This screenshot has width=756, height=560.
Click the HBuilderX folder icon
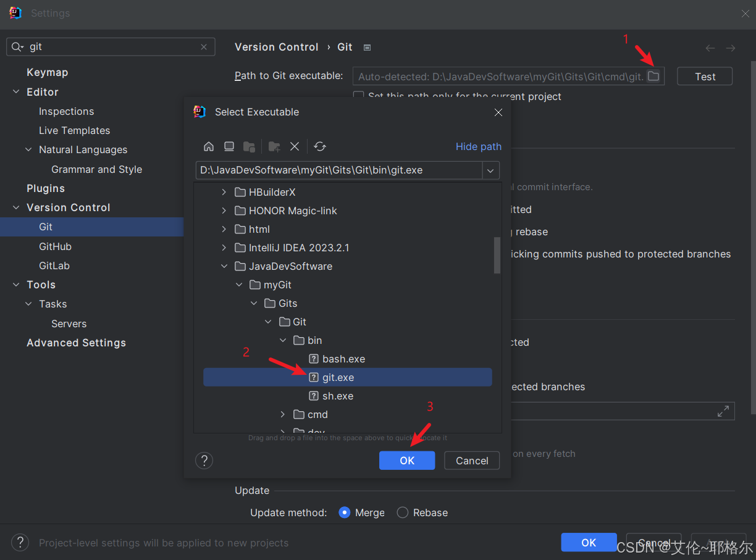(x=240, y=192)
